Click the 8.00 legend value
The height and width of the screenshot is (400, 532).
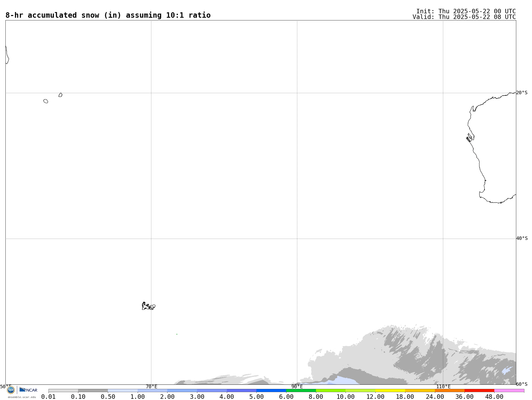316,397
